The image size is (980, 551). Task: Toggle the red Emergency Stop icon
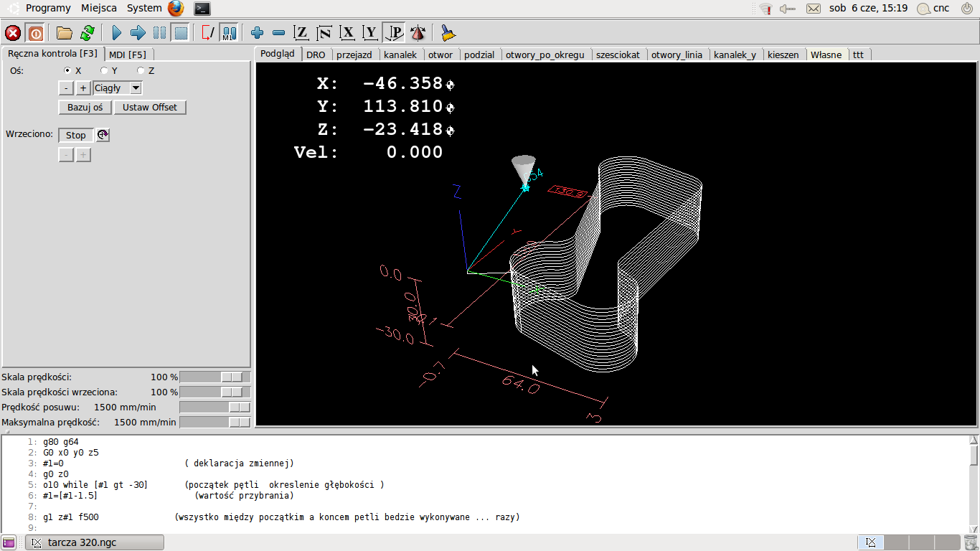[13, 33]
